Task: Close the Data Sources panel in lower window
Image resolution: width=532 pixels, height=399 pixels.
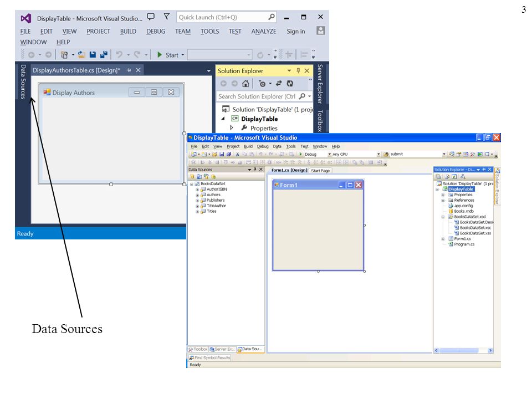Action: coord(261,170)
